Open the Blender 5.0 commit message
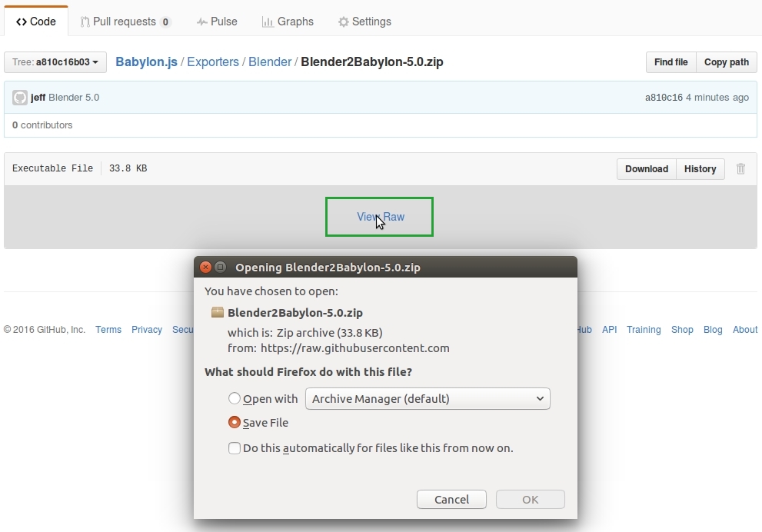The image size is (762, 532). (x=74, y=98)
